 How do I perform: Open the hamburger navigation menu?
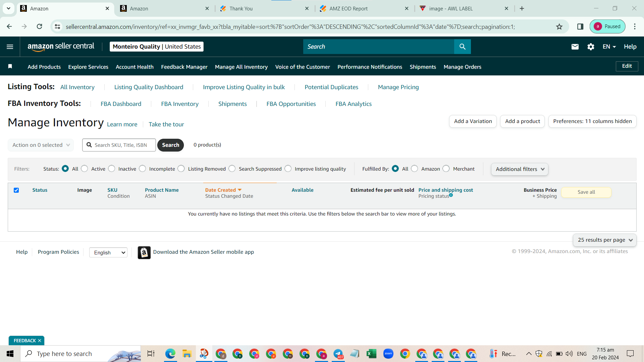tap(10, 47)
